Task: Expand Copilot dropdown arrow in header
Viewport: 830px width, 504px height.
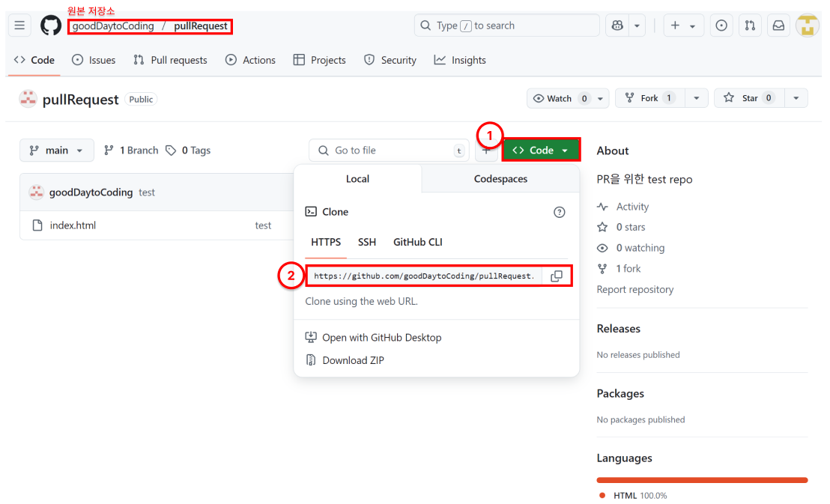Action: coord(637,25)
